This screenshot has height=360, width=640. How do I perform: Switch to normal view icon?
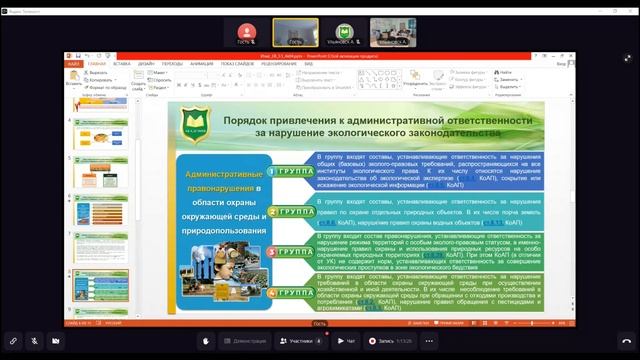pos(474,323)
